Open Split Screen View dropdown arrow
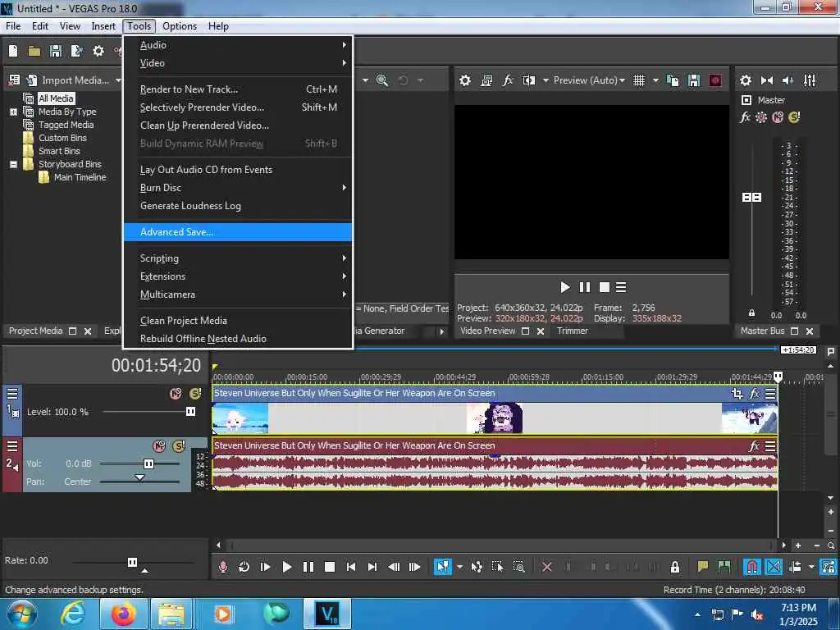The height and width of the screenshot is (630, 840). (x=546, y=80)
